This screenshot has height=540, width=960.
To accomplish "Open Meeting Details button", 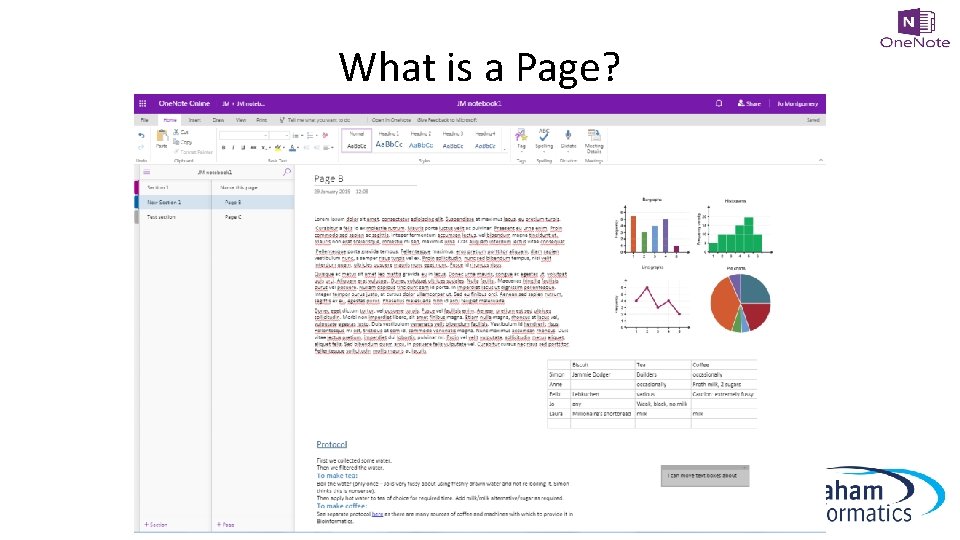I will [594, 141].
